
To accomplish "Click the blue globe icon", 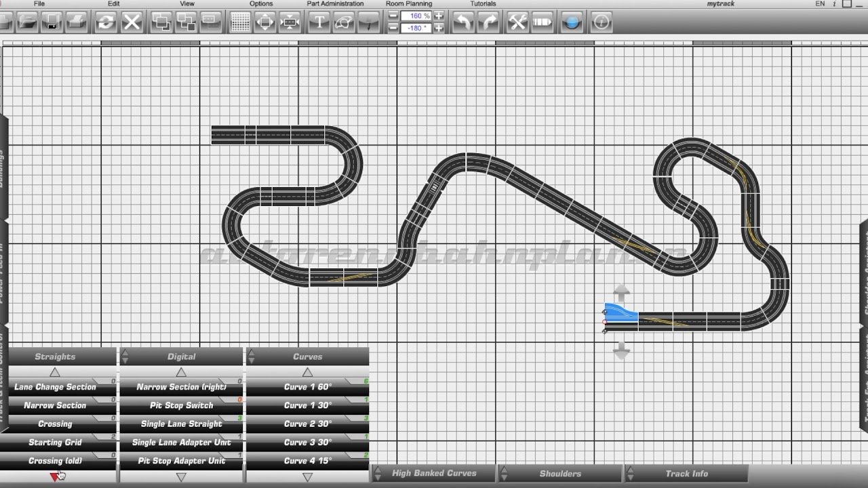I will (x=572, y=22).
